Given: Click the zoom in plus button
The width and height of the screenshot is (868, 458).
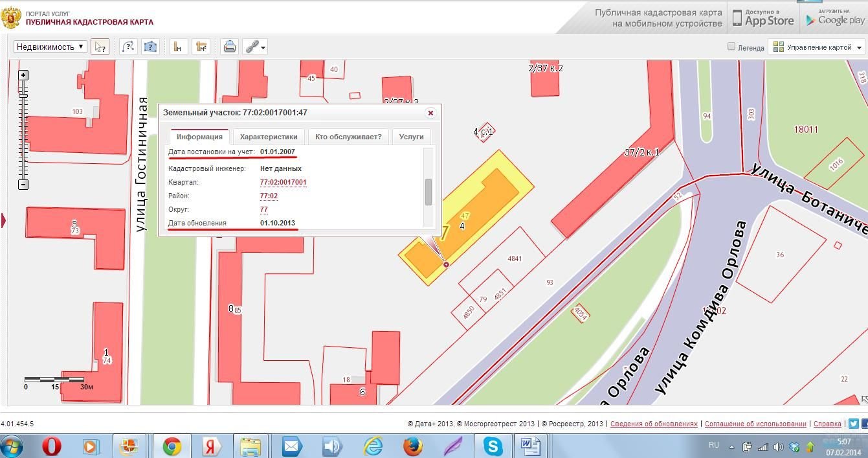Looking at the screenshot, I should tap(23, 75).
